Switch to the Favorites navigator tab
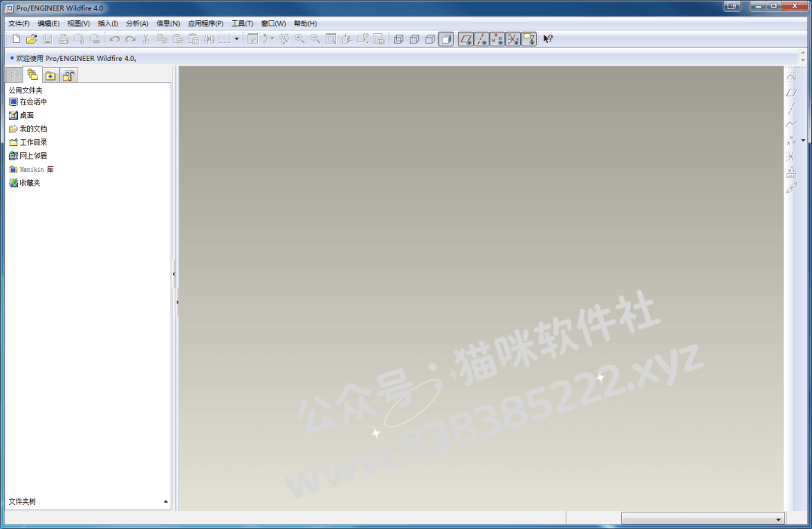The width and height of the screenshot is (812, 529). point(50,76)
